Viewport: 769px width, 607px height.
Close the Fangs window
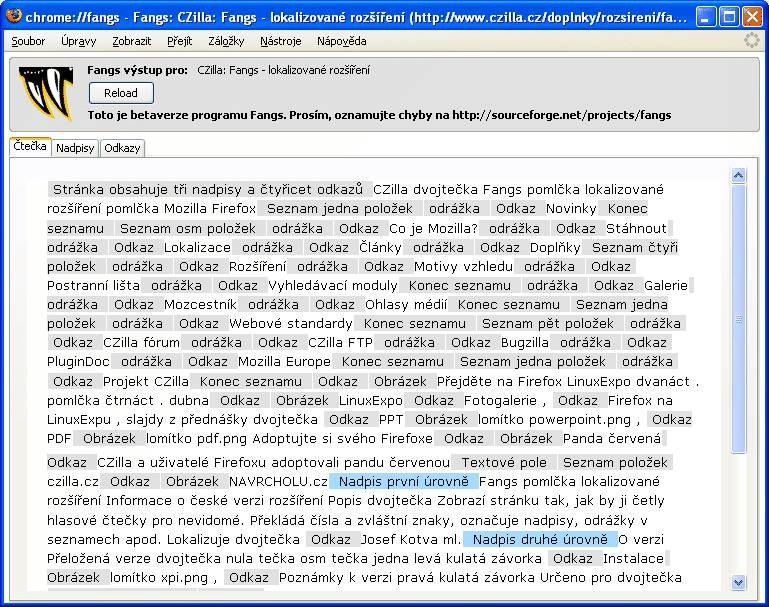click(x=752, y=17)
